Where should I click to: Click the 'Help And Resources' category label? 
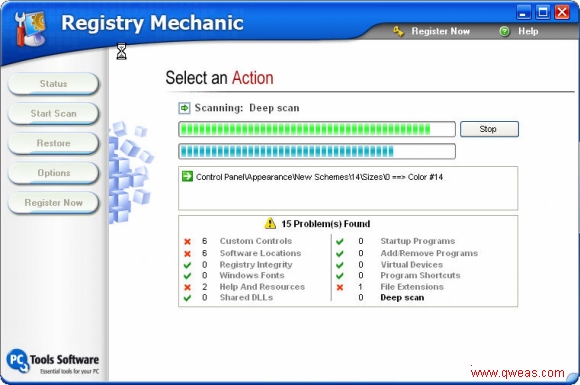coord(262,287)
